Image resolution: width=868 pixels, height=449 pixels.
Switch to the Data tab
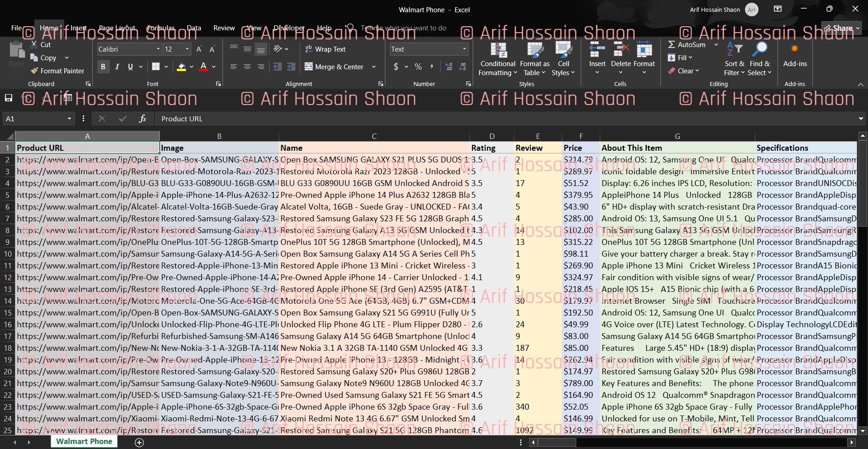[194, 28]
